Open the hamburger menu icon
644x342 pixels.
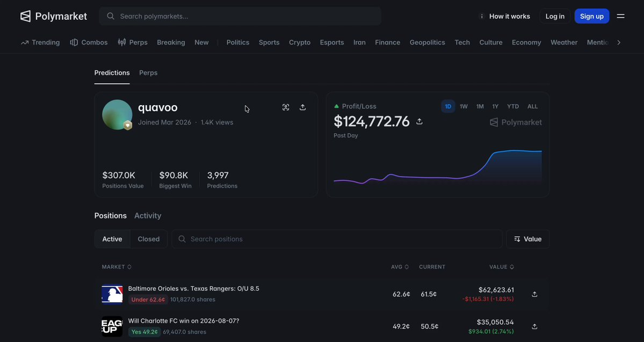tap(620, 17)
